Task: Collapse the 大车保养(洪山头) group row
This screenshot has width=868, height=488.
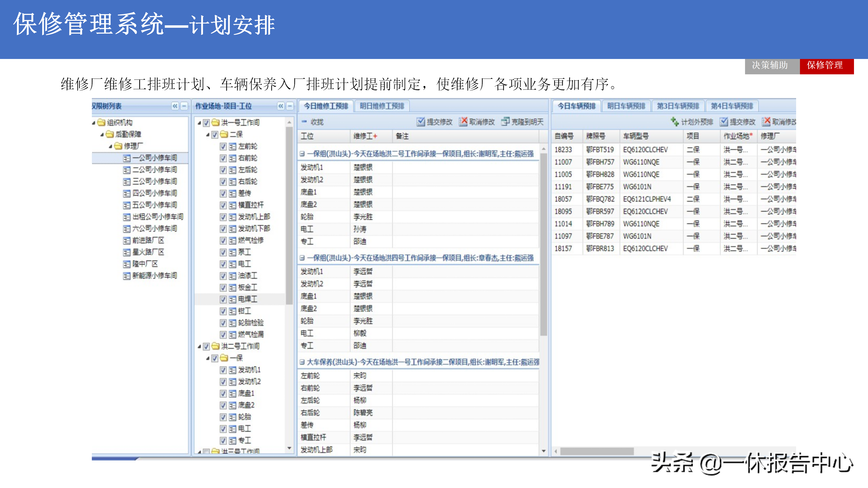Action: point(302,362)
